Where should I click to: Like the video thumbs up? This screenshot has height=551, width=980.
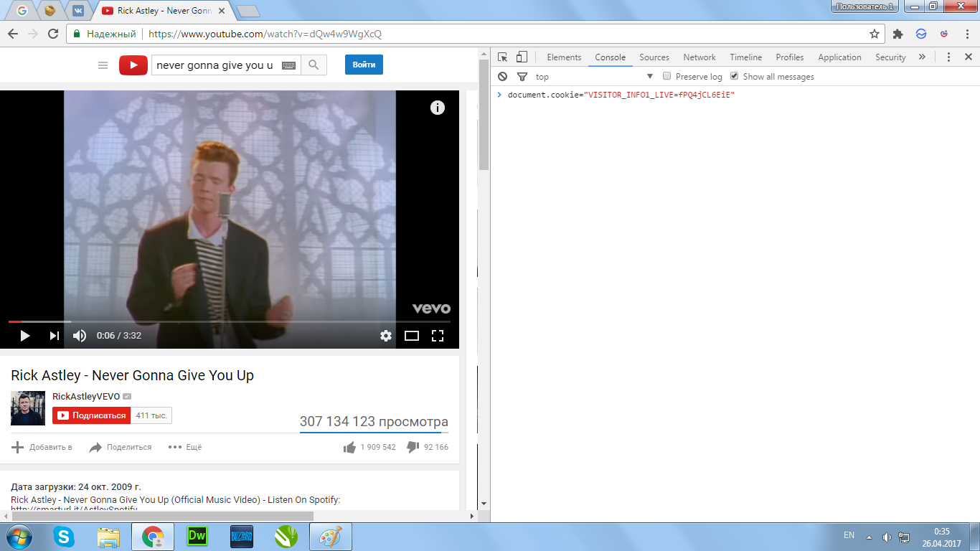[x=369, y=447]
